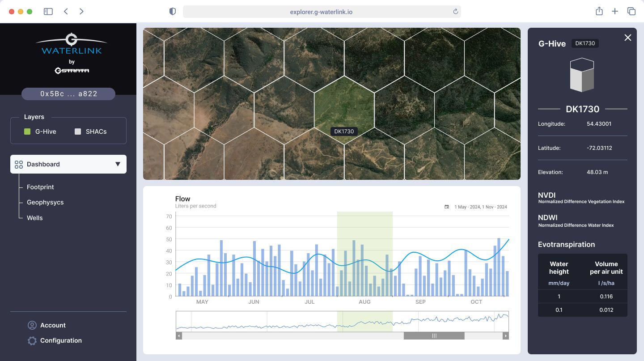Click the Latitude value -72.03112
This screenshot has height=361, width=644.
(x=599, y=148)
